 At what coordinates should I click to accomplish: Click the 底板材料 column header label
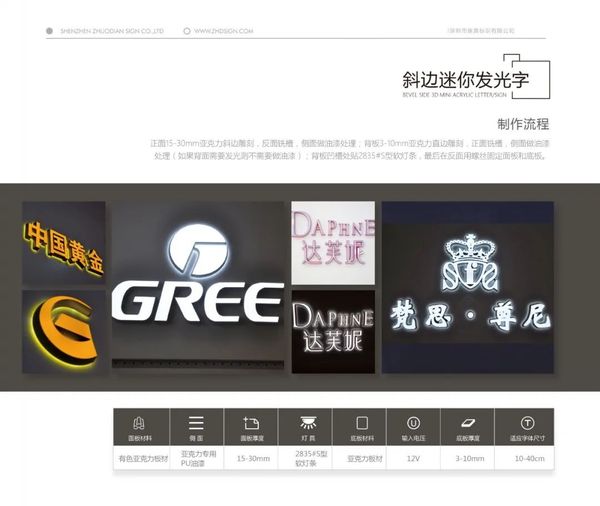[362, 438]
